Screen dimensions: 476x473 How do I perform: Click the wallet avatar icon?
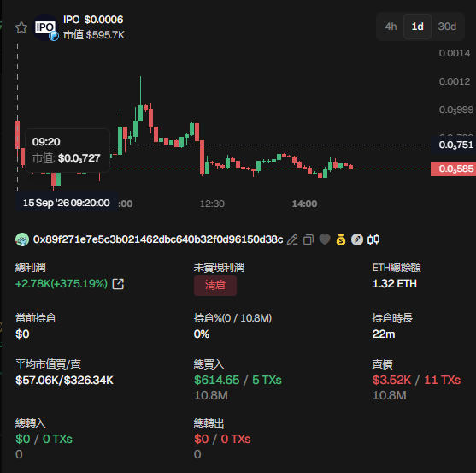(x=22, y=239)
